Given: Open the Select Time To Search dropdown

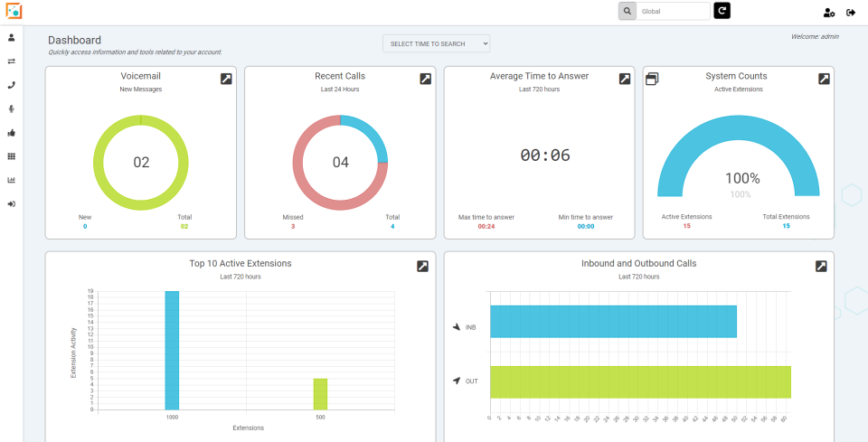Looking at the screenshot, I should click(436, 43).
